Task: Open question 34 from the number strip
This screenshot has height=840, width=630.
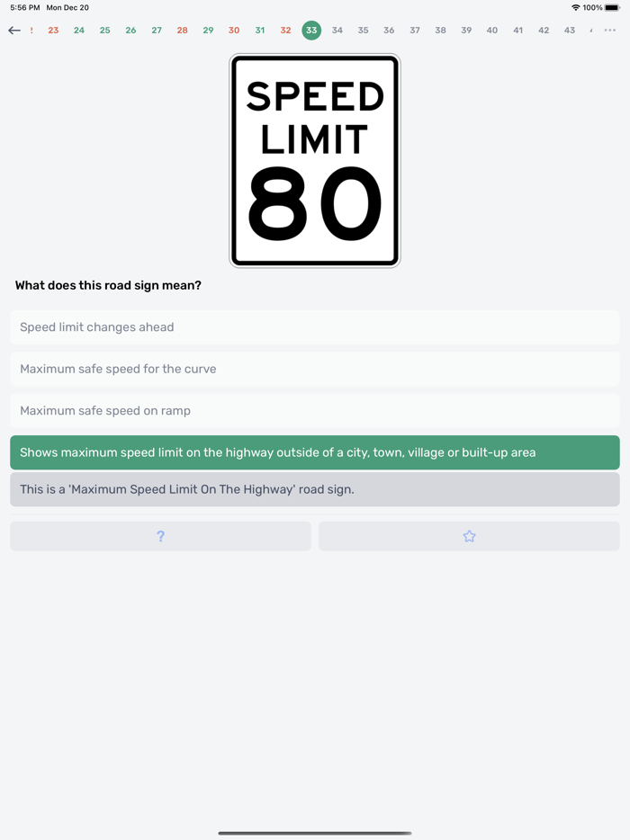Action: coord(337,30)
